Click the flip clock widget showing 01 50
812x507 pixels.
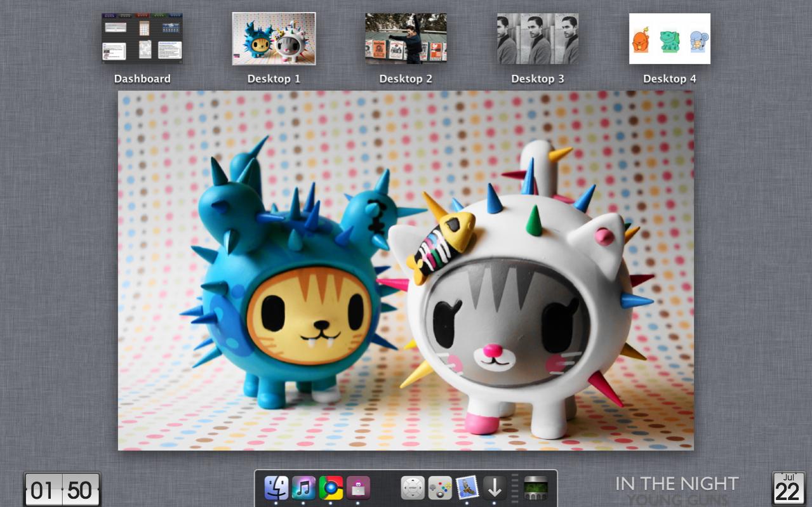62,490
